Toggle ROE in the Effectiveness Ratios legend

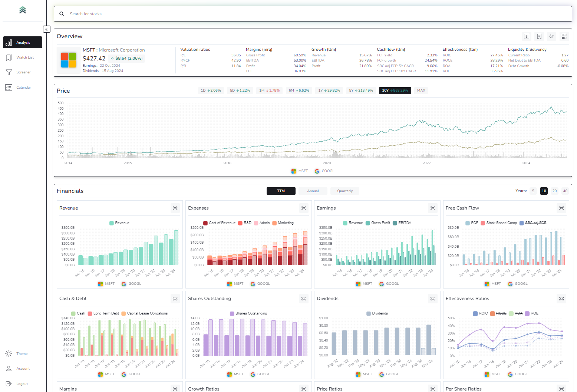pyautogui.click(x=532, y=313)
